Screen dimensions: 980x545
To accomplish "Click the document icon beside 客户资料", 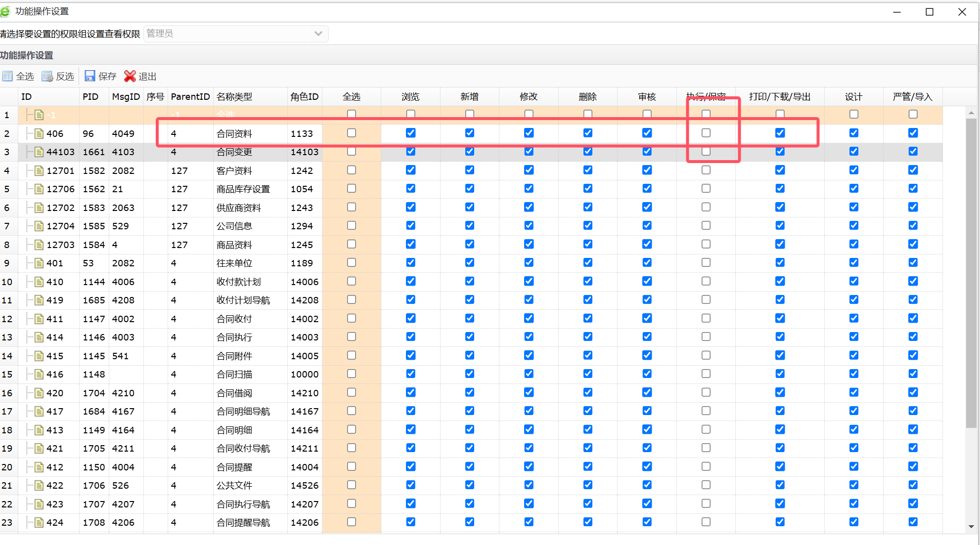I will click(39, 170).
